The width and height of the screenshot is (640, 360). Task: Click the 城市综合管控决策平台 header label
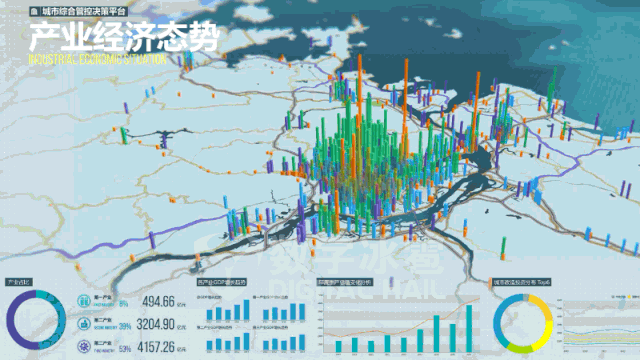pyautogui.click(x=84, y=11)
